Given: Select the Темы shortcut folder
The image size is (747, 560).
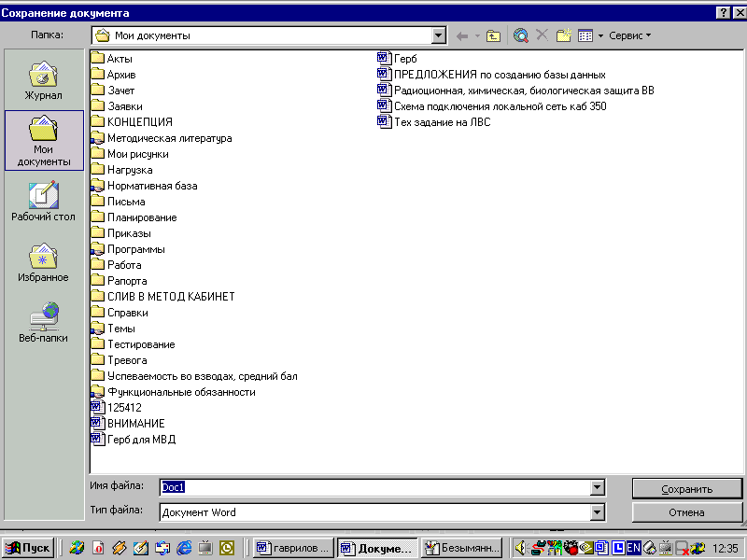Looking at the screenshot, I should (x=113, y=329).
